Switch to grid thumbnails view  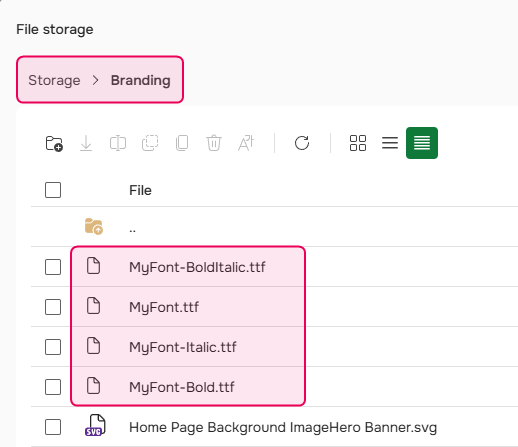[358, 143]
